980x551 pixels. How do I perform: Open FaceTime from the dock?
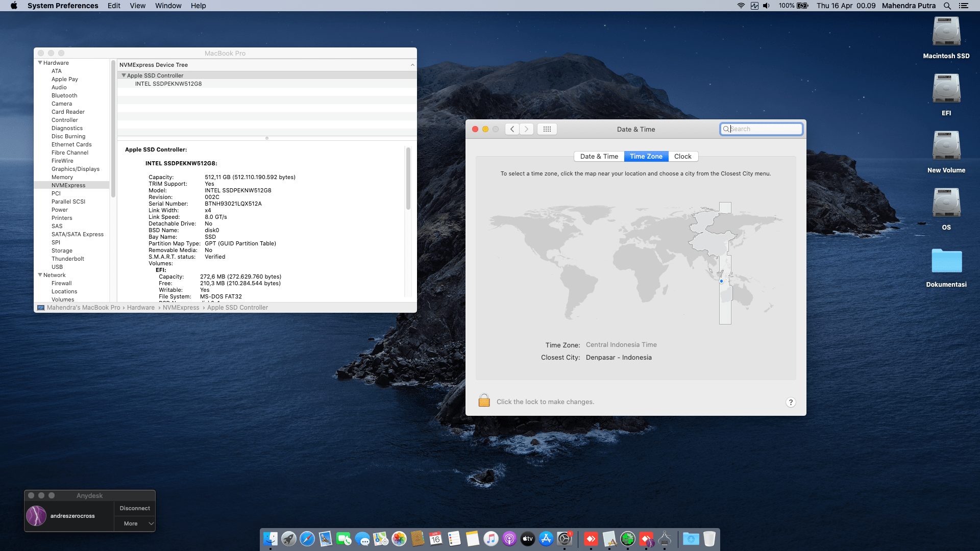(x=344, y=539)
